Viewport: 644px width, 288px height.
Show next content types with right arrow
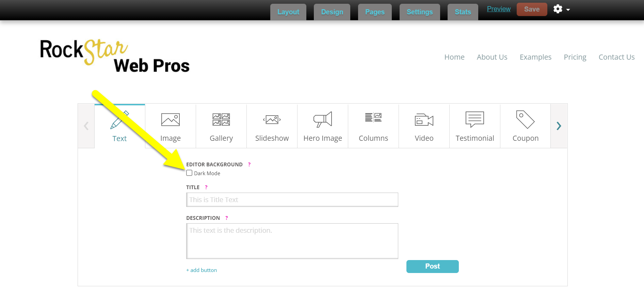(x=559, y=126)
